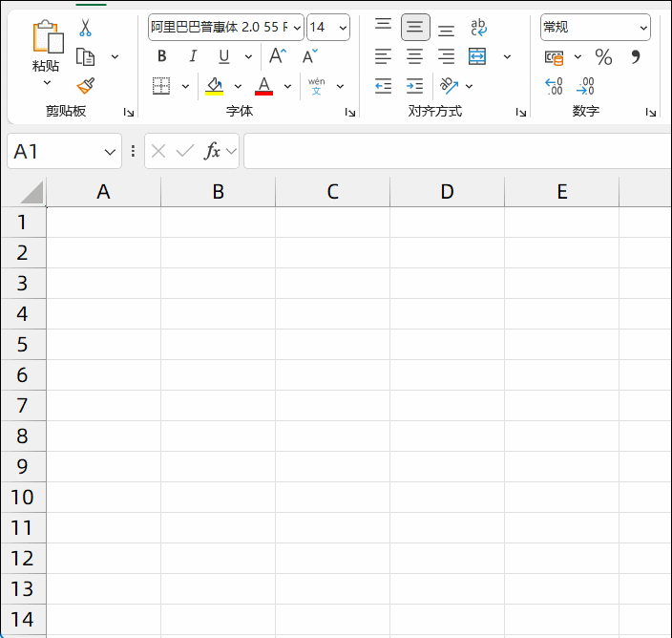Open the 字体 group dialog launcher

[x=350, y=113]
